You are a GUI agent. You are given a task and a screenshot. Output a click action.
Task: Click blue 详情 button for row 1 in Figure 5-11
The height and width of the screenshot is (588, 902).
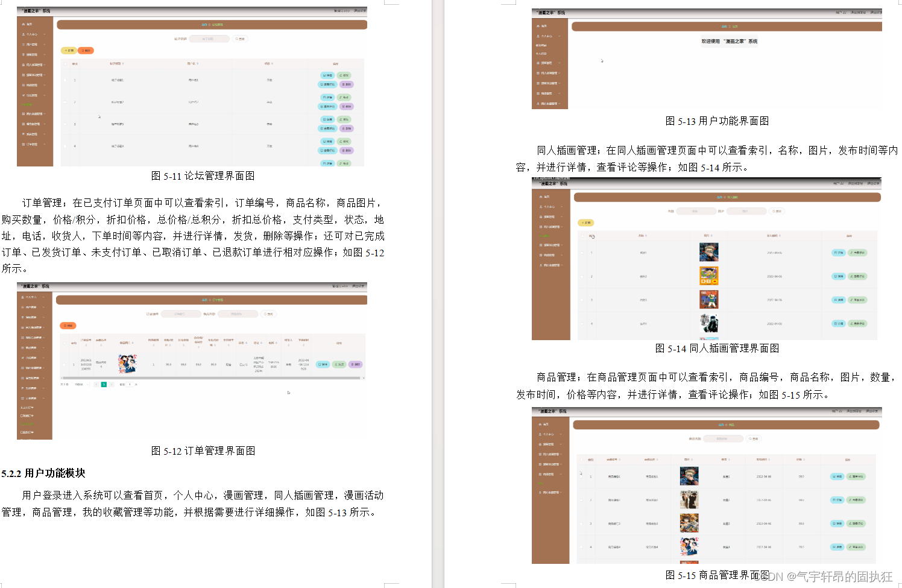[x=327, y=75]
